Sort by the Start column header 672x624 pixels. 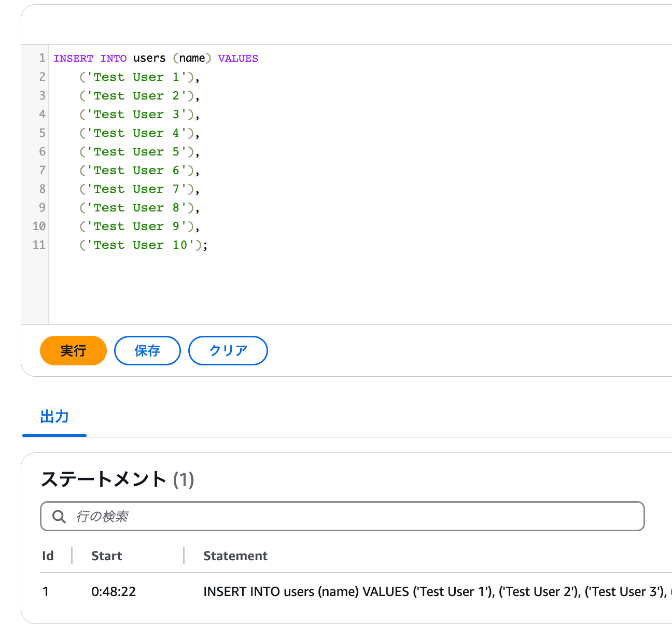coord(107,556)
